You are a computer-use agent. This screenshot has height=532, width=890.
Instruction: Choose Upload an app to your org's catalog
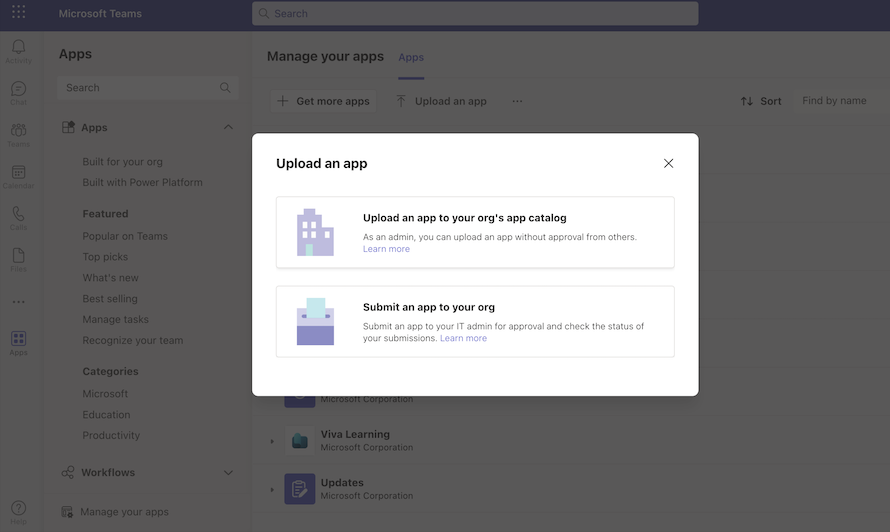475,232
